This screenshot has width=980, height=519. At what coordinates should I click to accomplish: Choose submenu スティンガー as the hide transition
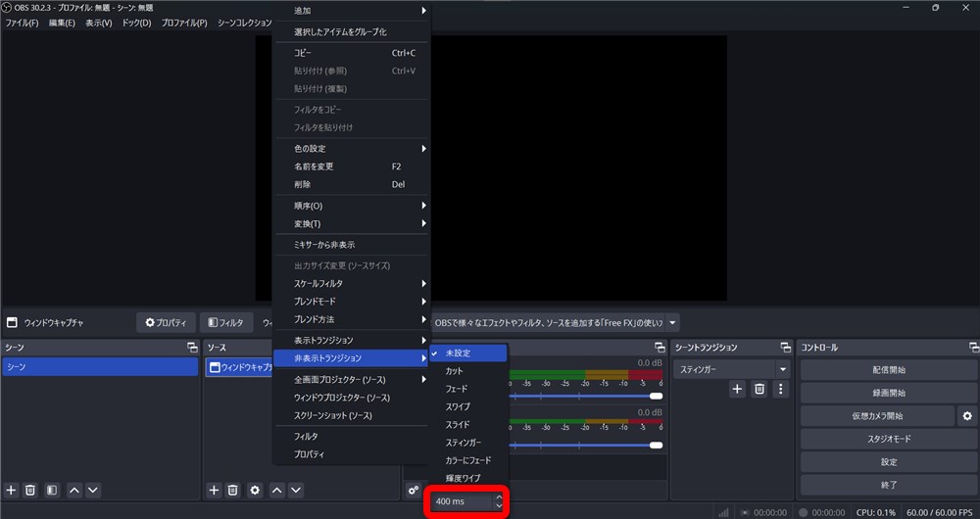click(467, 443)
